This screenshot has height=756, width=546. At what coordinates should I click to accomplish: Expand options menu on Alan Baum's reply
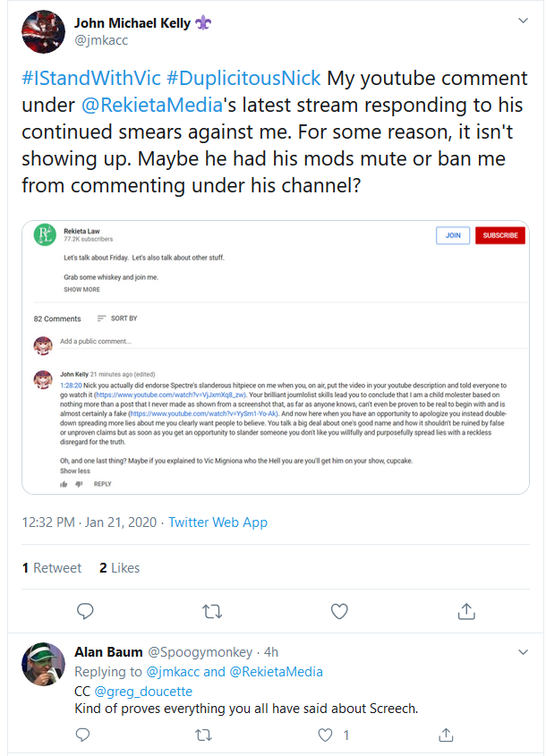(523, 652)
